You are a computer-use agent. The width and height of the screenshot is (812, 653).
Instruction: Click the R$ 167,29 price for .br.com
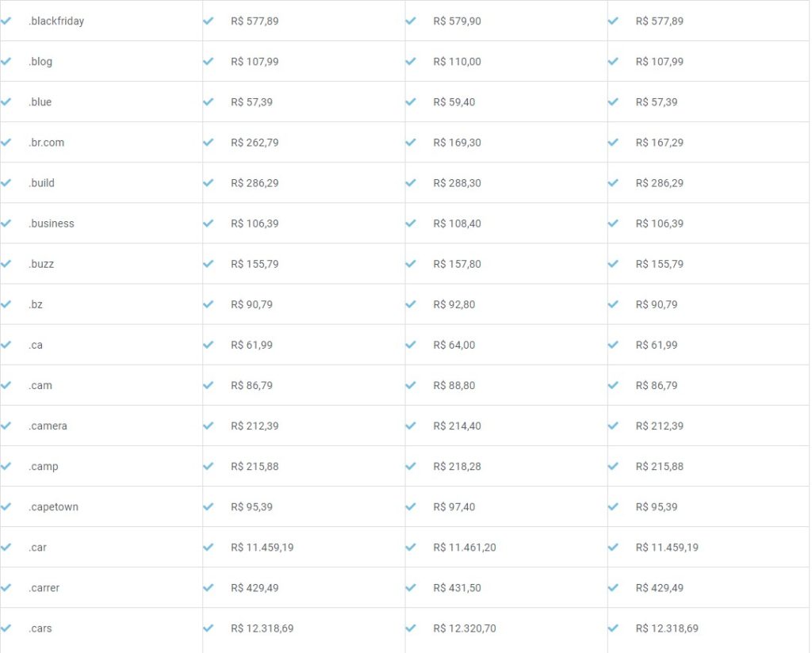pos(659,143)
